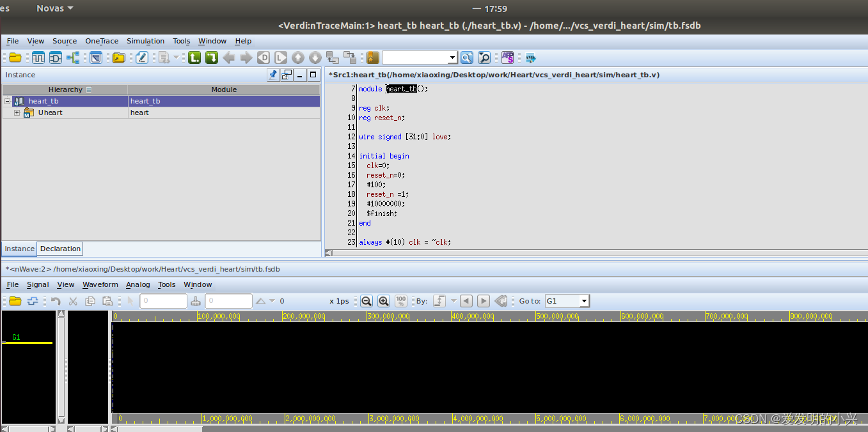
Task: Click green scope-down arrow icon
Action: [x=212, y=58]
